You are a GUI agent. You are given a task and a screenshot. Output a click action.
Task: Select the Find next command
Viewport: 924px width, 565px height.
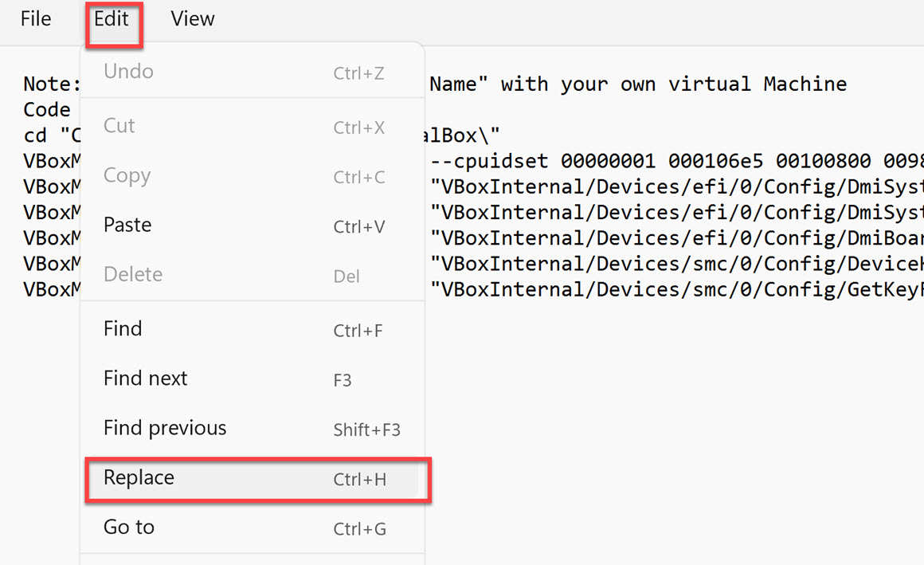coord(146,378)
